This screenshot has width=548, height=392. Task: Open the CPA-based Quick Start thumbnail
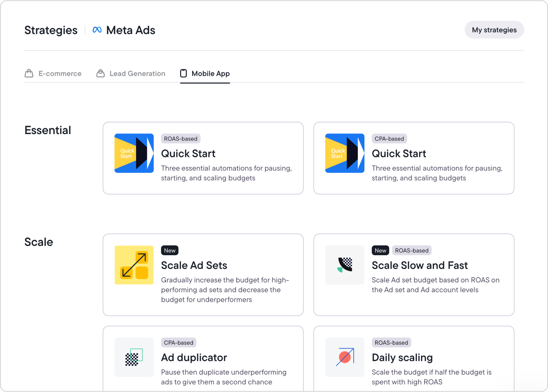(x=345, y=153)
